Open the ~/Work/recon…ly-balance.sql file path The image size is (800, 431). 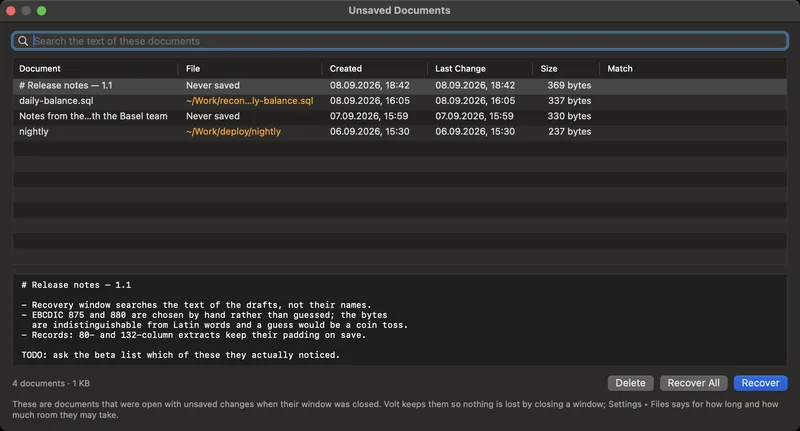[x=249, y=100]
